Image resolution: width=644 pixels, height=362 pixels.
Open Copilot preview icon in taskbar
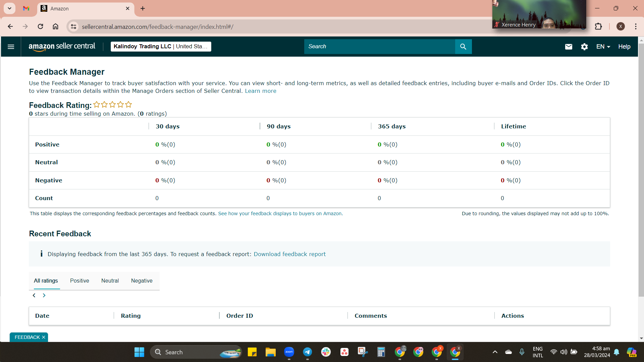(x=632, y=352)
